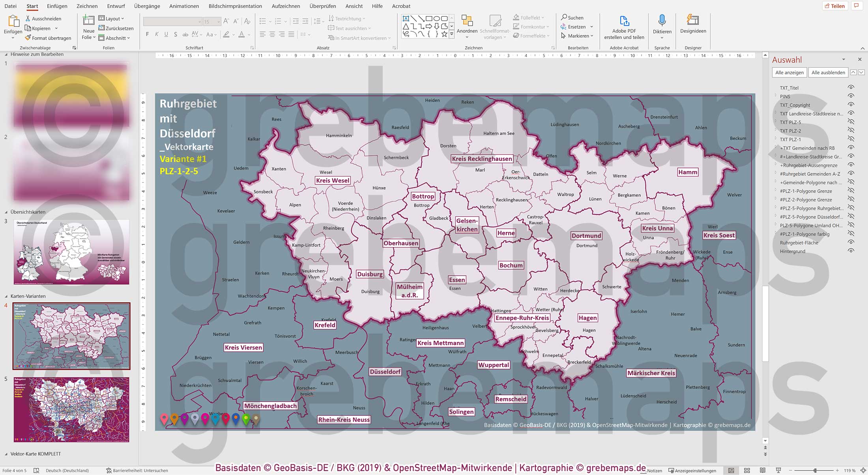Toggle visibility of the Hintergrund layer

click(x=851, y=251)
